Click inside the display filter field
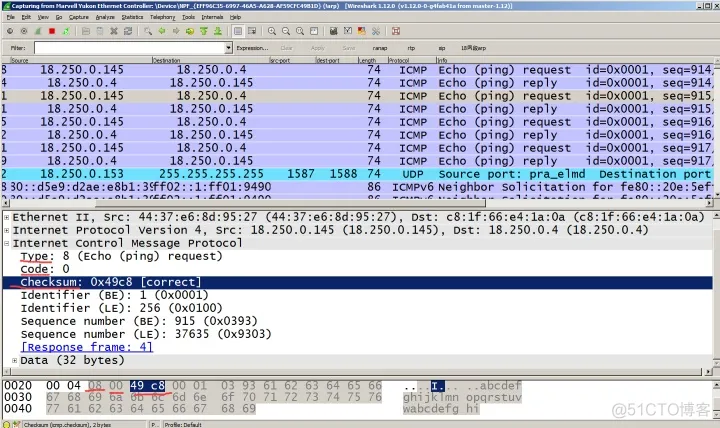This screenshot has width=720, height=428. pyautogui.click(x=129, y=48)
